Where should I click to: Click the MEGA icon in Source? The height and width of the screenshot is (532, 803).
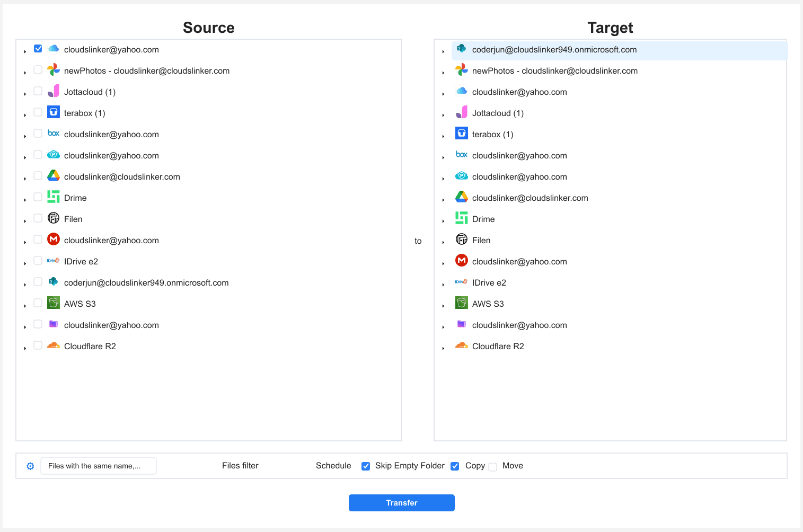pyautogui.click(x=54, y=239)
